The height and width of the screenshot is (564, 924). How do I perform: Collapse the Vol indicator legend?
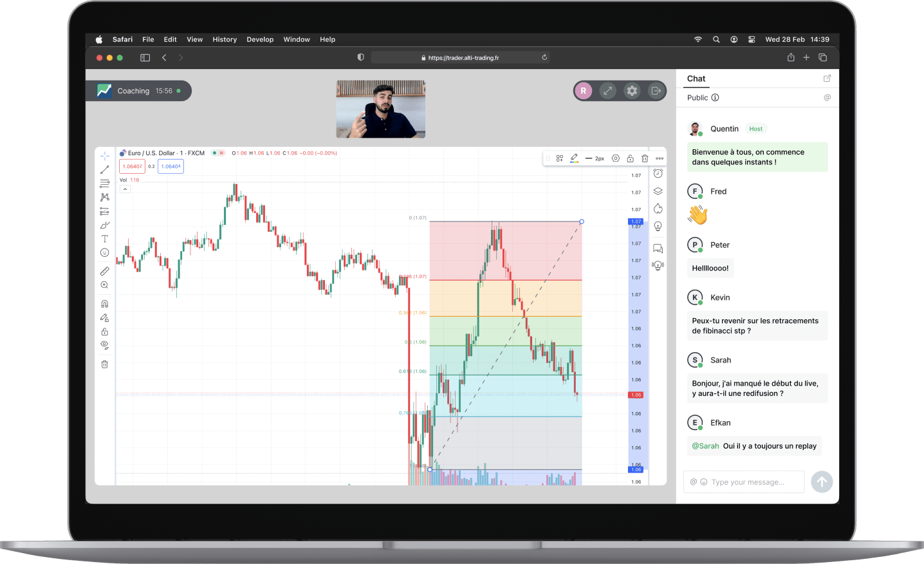(125, 189)
